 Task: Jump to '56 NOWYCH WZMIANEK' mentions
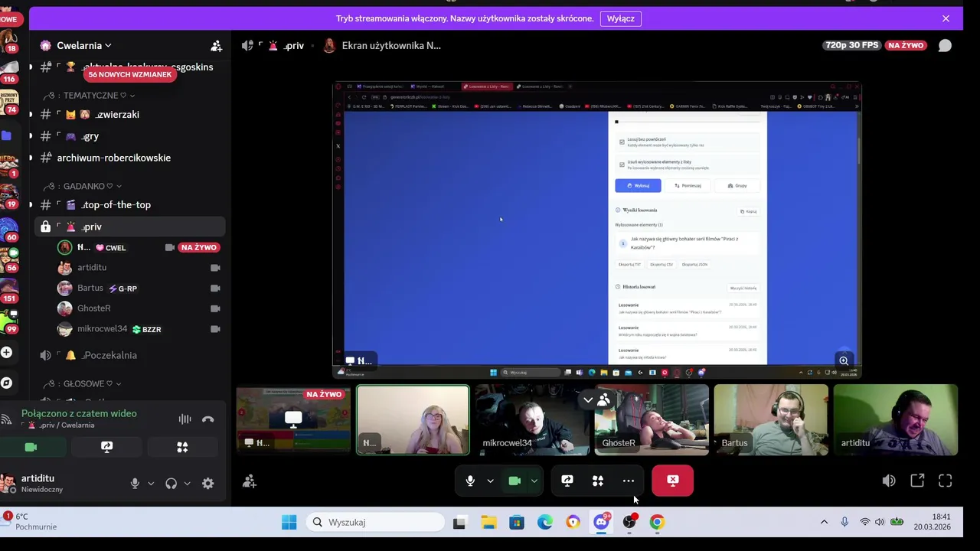[x=129, y=74]
